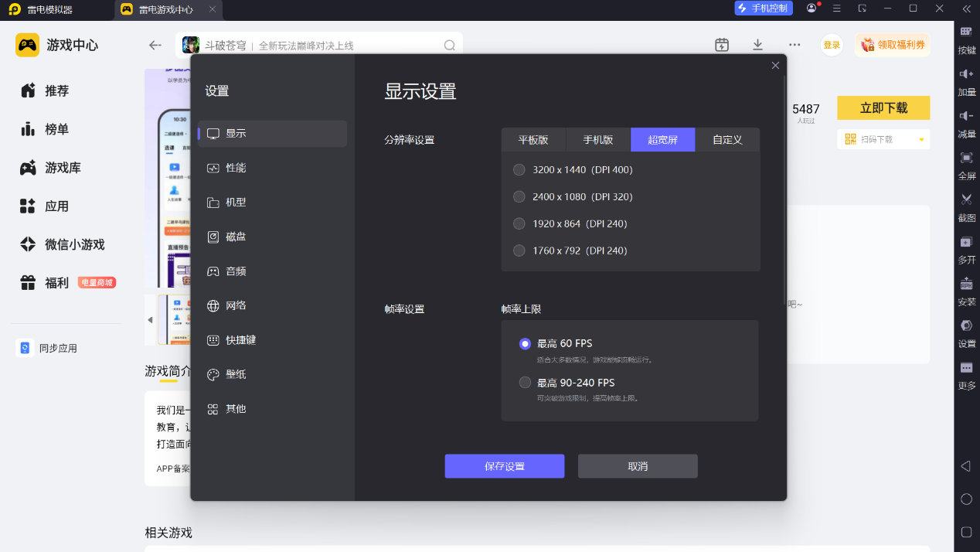The height and width of the screenshot is (552, 980).
Task: Click the user account icon in title bar
Action: coord(812,9)
